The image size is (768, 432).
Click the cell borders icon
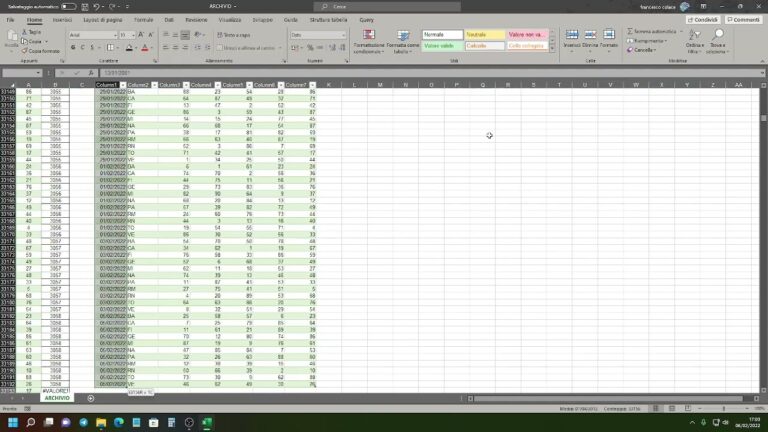pyautogui.click(x=110, y=48)
